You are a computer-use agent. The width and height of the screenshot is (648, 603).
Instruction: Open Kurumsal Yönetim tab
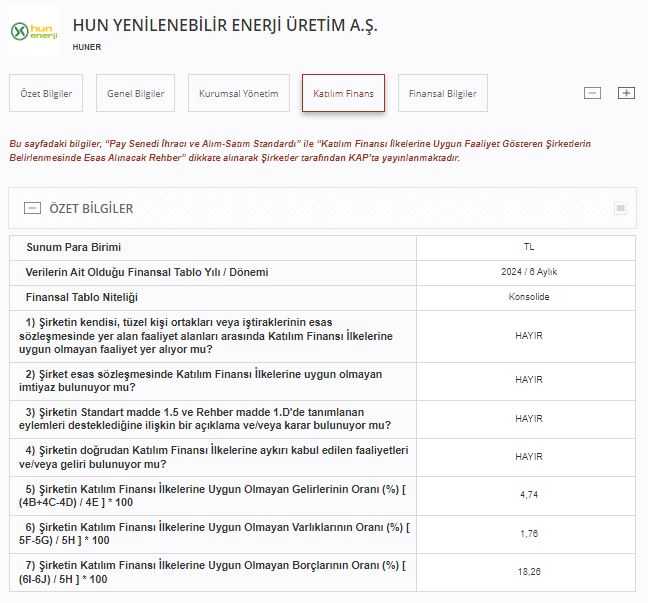click(x=239, y=93)
